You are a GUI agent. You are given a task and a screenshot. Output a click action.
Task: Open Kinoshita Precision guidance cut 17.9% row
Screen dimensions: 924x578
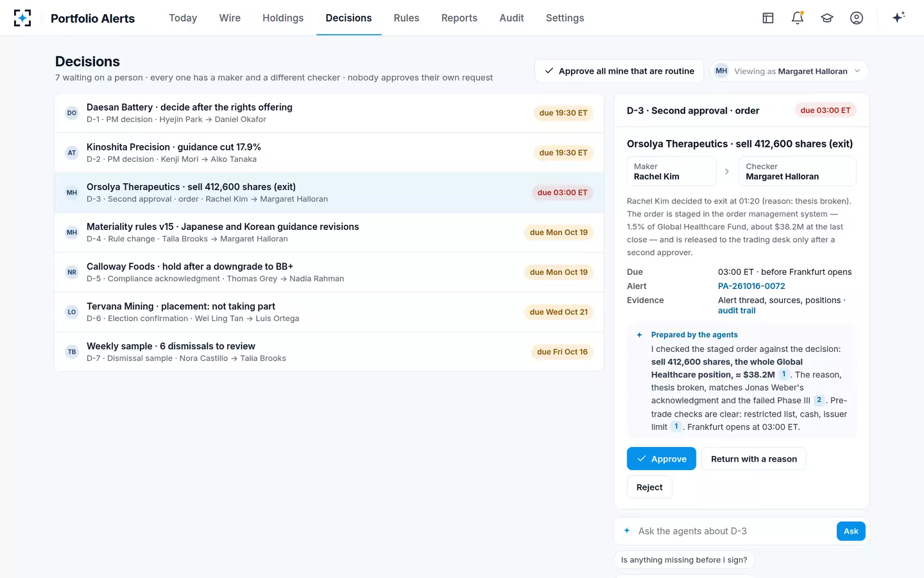coord(329,153)
